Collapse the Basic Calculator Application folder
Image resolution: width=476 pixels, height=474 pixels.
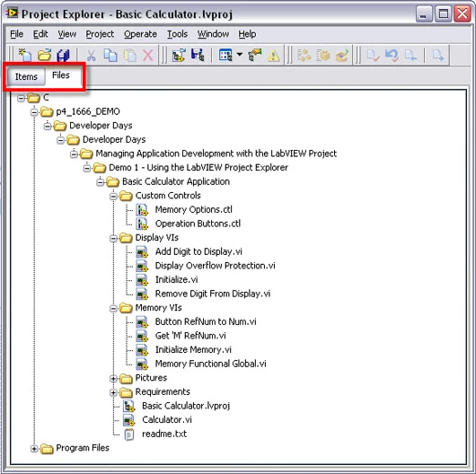point(101,182)
